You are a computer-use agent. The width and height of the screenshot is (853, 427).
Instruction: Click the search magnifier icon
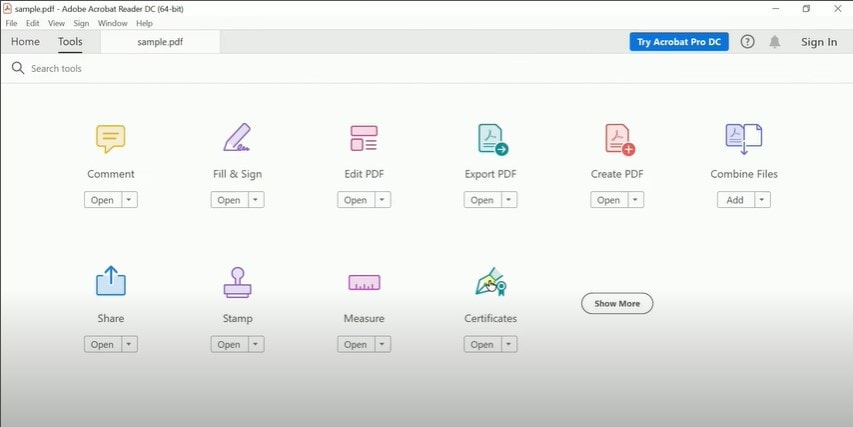coord(18,68)
